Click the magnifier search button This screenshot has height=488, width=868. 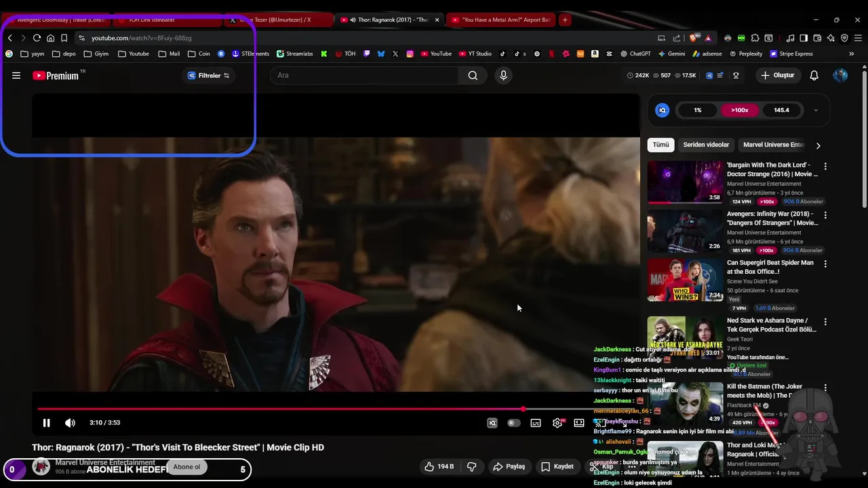473,75
